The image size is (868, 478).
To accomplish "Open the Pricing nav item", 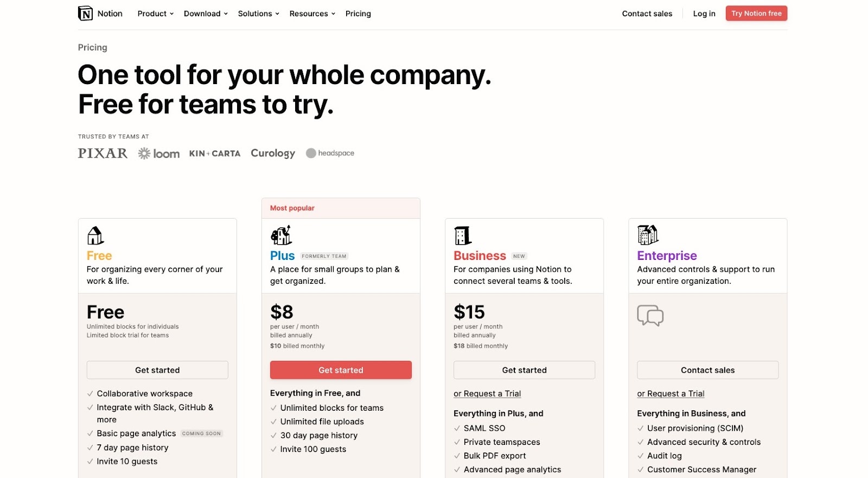I will 358,14.
